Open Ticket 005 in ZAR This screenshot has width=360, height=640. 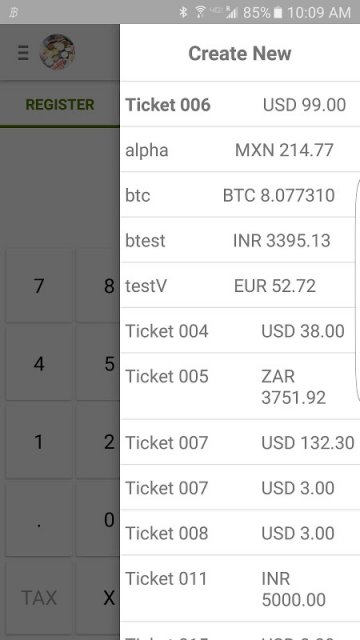click(240, 387)
